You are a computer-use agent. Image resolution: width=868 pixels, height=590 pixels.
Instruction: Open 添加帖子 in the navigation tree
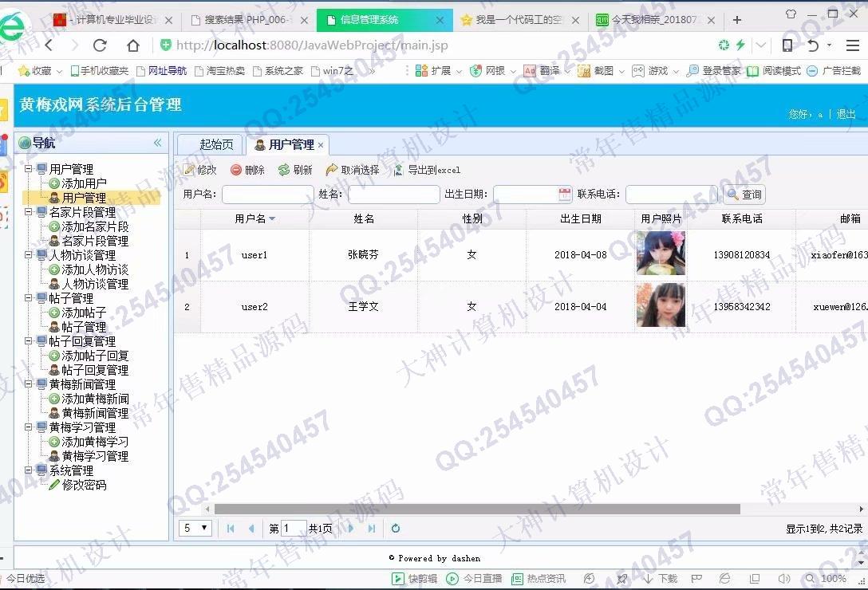tap(84, 313)
